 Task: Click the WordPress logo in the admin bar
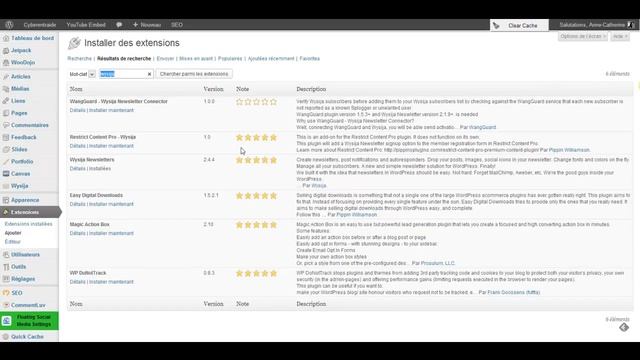pos(9,25)
